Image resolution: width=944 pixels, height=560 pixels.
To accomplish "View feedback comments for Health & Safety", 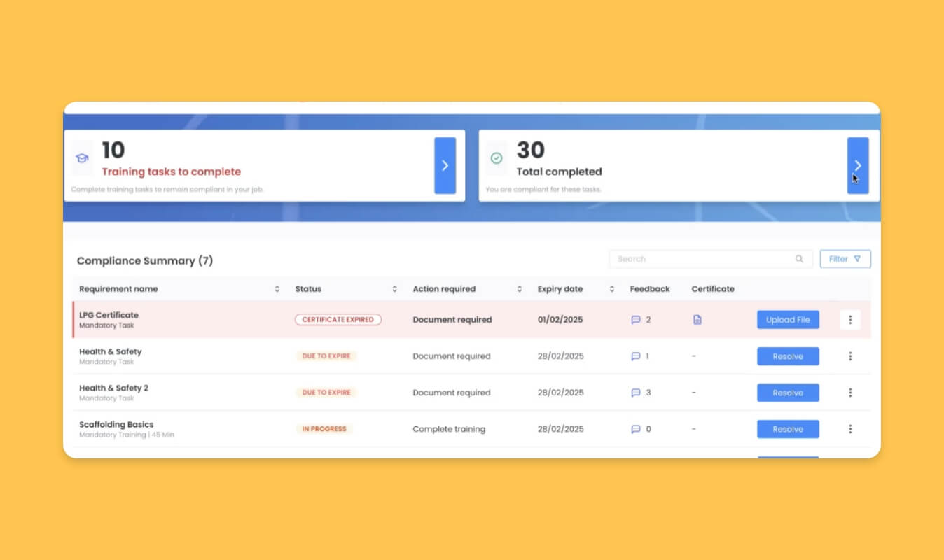I will tap(636, 356).
